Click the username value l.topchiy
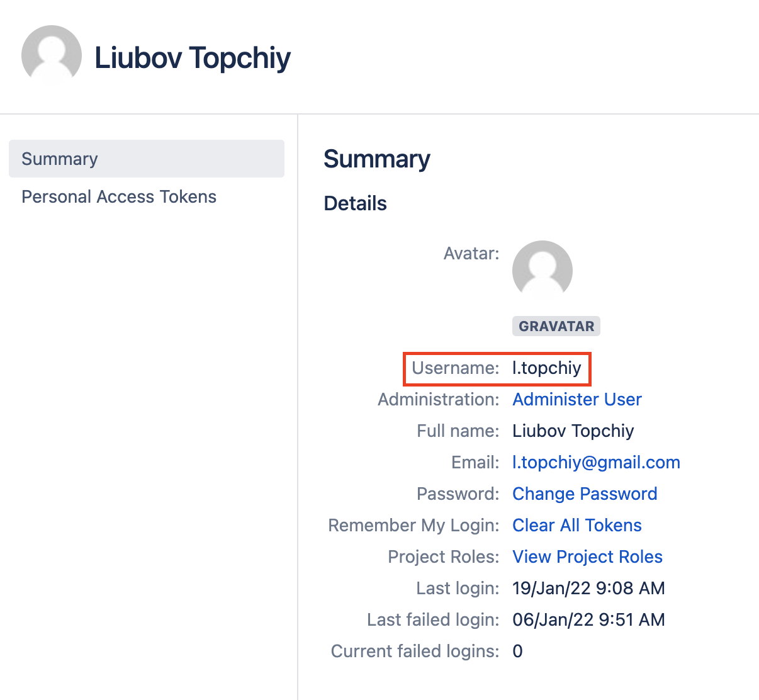Viewport: 759px width, 700px height. (547, 368)
